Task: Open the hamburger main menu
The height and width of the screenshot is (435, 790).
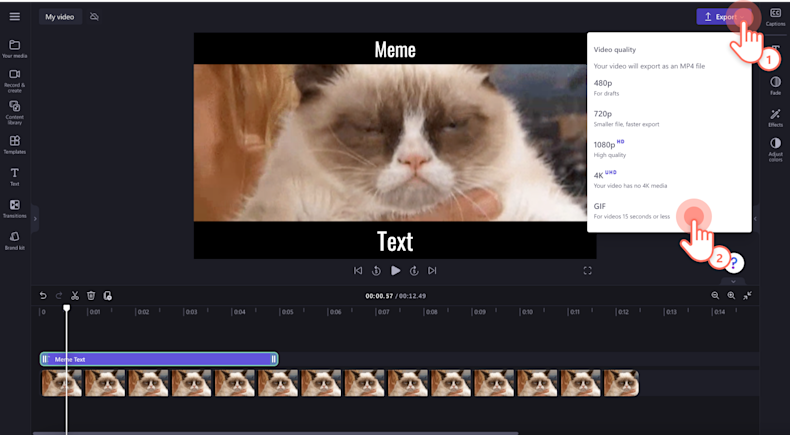Action: (15, 17)
